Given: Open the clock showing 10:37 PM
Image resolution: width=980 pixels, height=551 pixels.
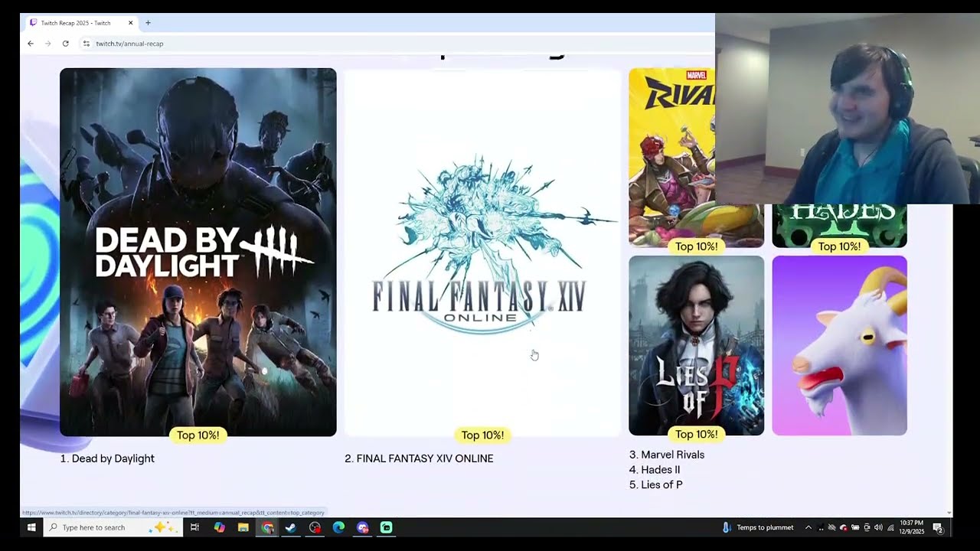Looking at the screenshot, I should 911,527.
